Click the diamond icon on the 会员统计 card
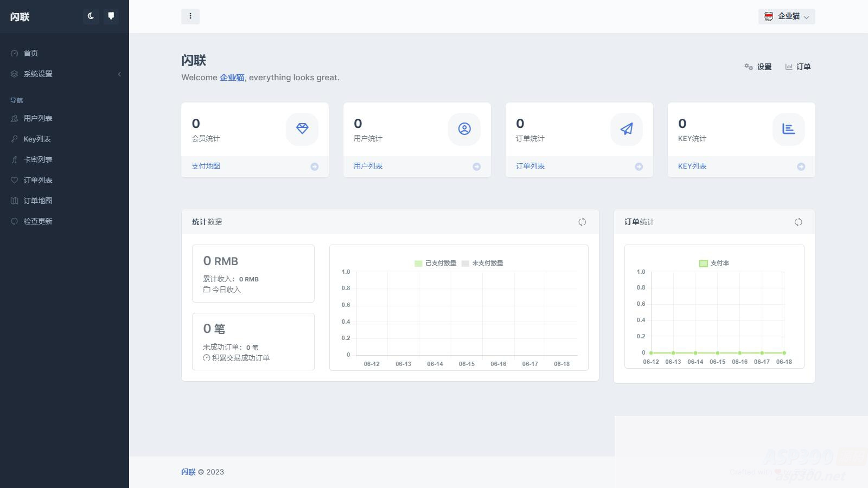This screenshot has width=868, height=488. [x=302, y=130]
